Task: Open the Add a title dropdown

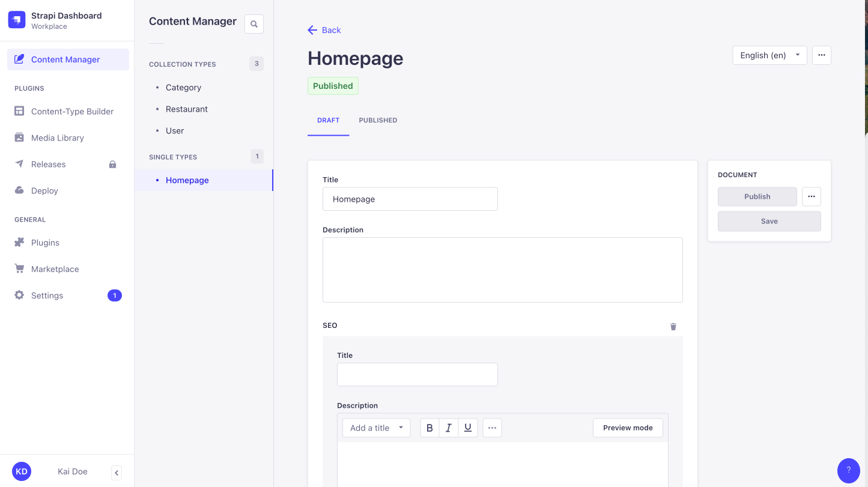Action: pyautogui.click(x=376, y=428)
